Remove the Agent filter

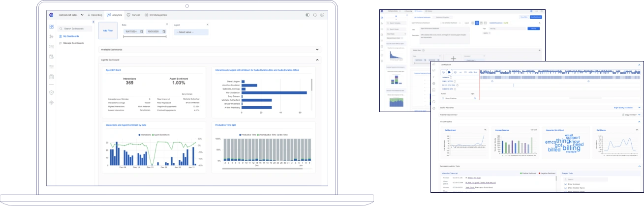207,24
